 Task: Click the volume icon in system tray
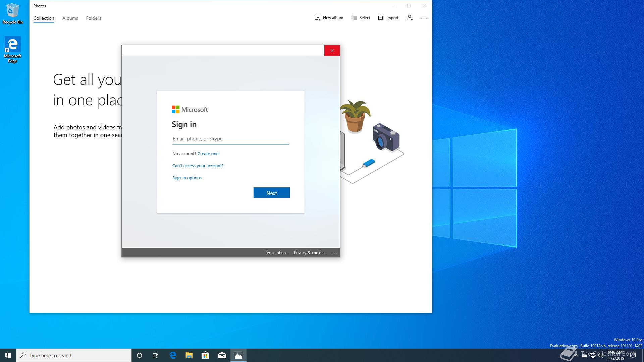click(x=600, y=356)
